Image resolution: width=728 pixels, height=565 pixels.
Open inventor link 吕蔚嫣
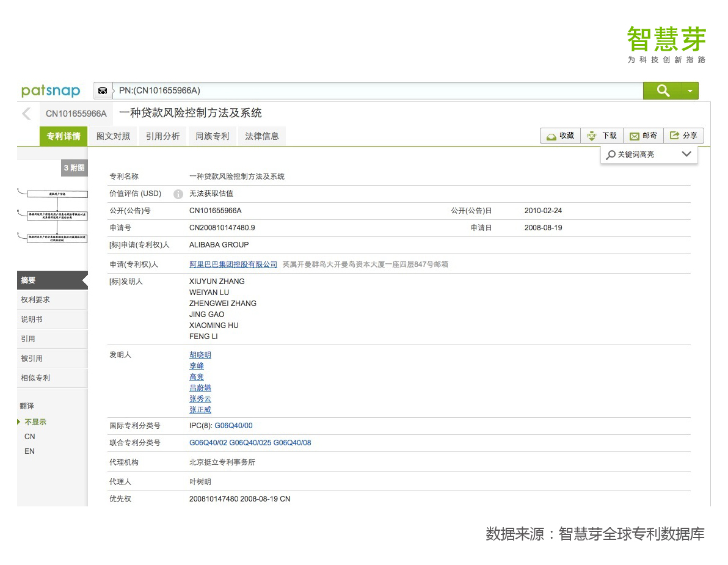tap(200, 388)
